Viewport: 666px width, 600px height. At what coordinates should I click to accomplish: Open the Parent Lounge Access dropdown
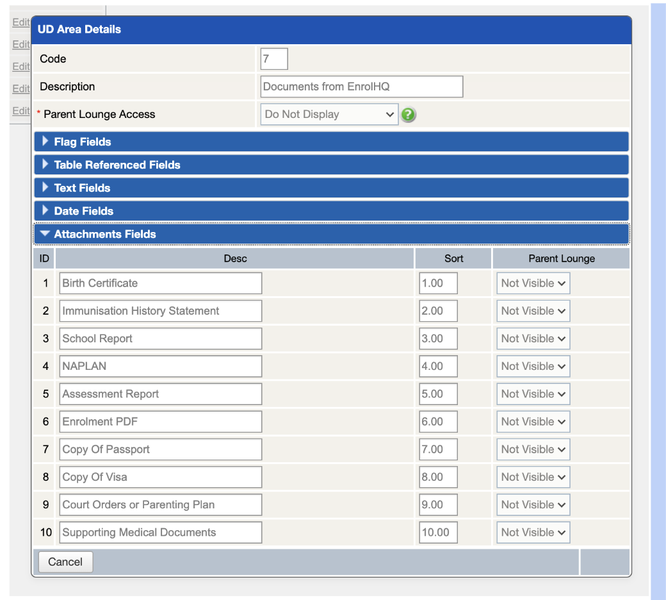click(x=329, y=115)
